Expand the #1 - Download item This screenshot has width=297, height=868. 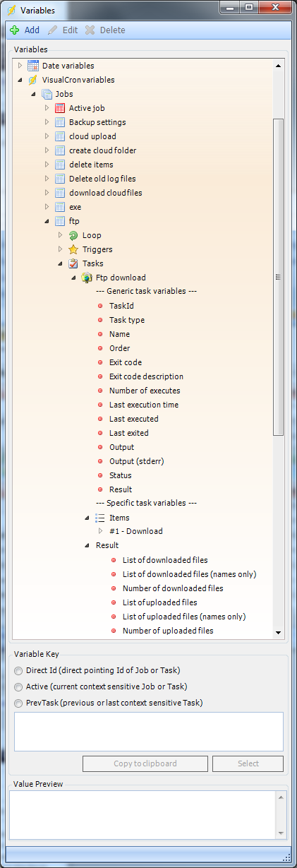point(101,531)
